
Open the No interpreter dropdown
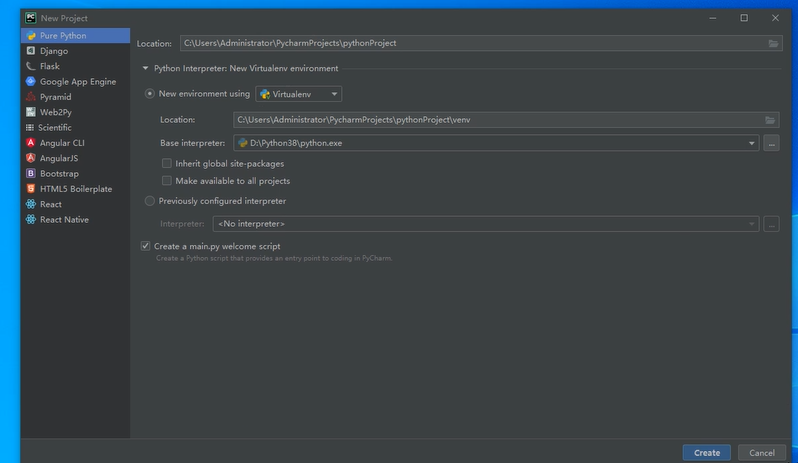[x=486, y=224]
